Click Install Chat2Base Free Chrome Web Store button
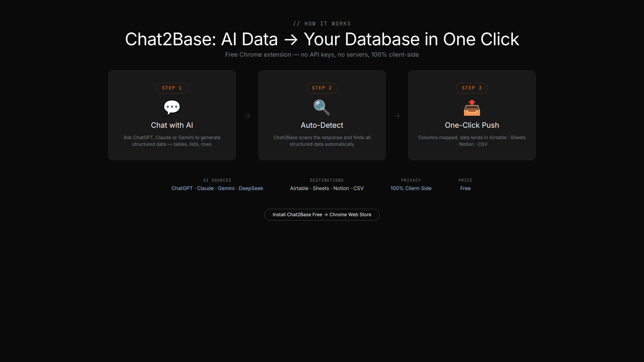Screen dimensions: 644x362 pyautogui.click(x=322, y=215)
